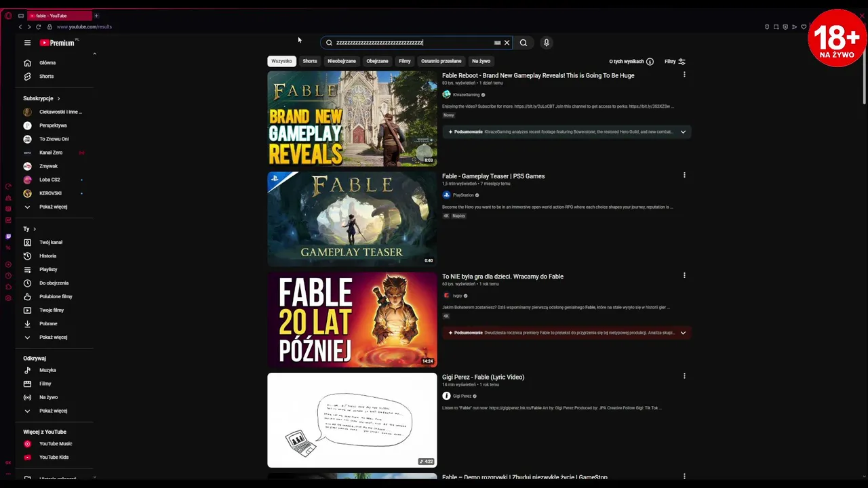Image resolution: width=868 pixels, height=488 pixels.
Task: Select the Ostatnio przesłane filter chip
Action: tap(441, 61)
